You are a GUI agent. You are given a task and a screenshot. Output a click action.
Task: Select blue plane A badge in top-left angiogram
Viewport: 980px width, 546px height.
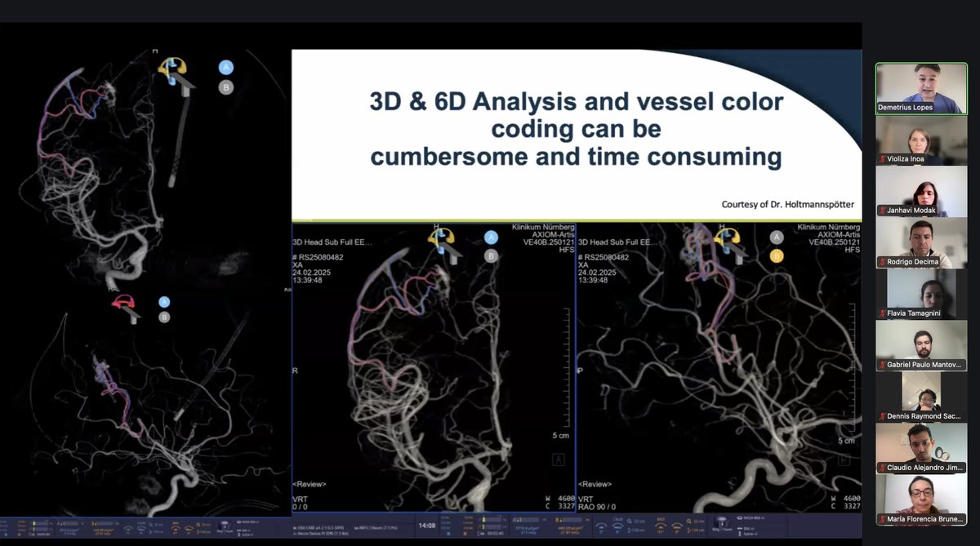click(225, 68)
